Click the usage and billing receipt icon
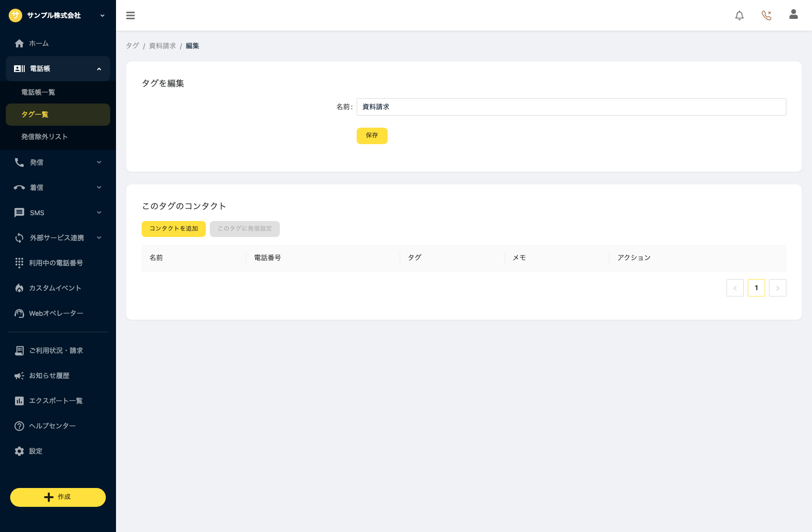 coord(19,351)
